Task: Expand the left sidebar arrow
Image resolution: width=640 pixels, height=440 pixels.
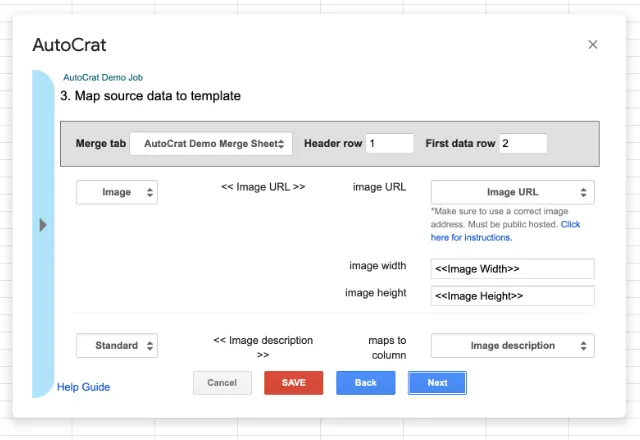Action: click(x=43, y=225)
